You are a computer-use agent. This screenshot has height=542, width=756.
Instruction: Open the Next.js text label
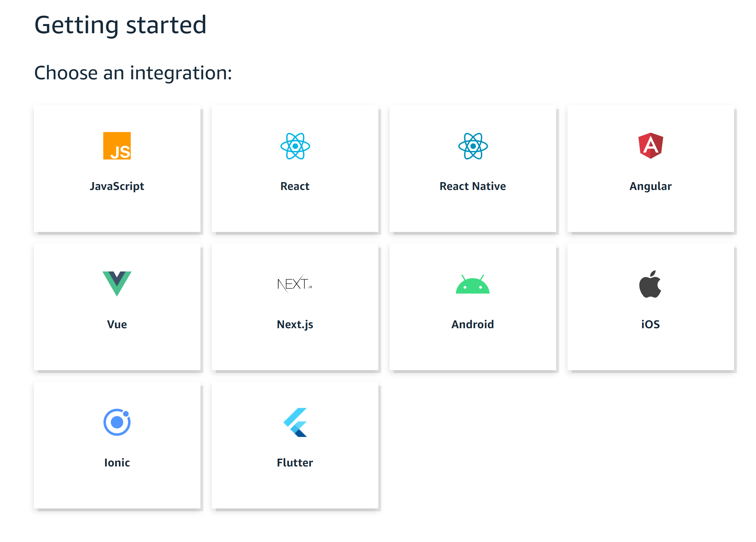(x=295, y=324)
